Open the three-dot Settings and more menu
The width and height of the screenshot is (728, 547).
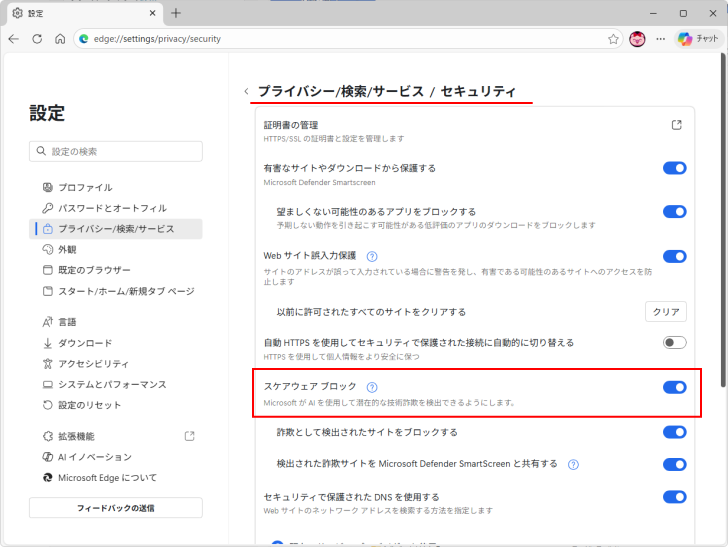tap(661, 39)
